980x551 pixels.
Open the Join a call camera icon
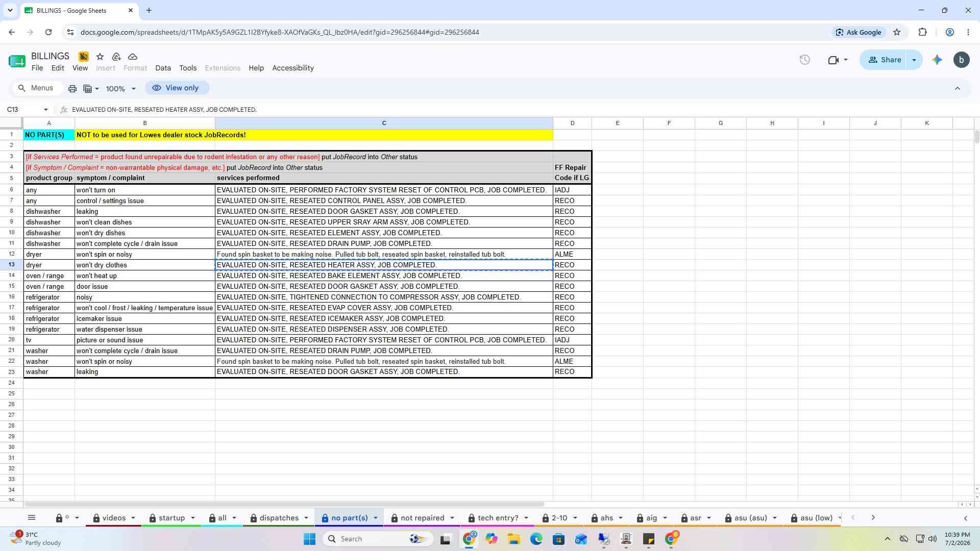coord(837,60)
